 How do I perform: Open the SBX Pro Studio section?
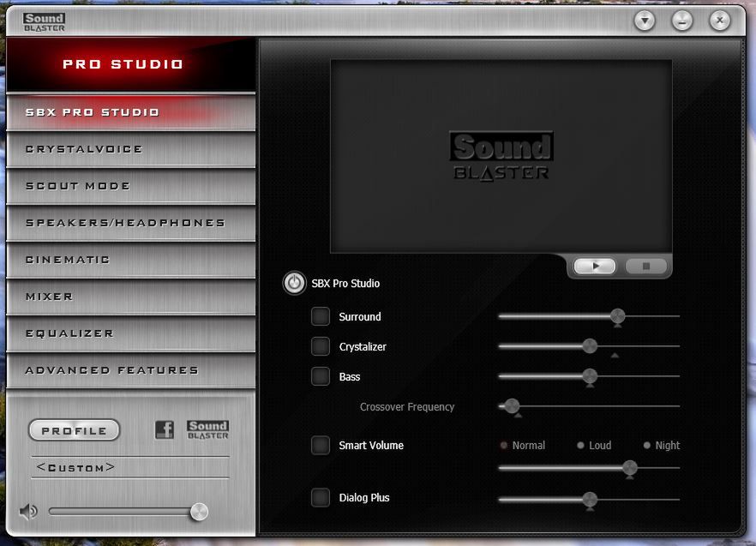(130, 112)
